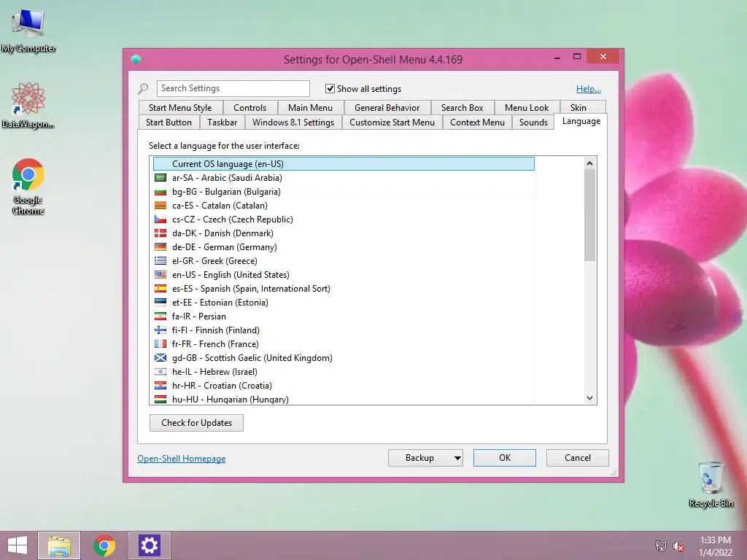This screenshot has height=560, width=747.
Task: Open the Windows 8.1 Settings tab
Action: point(293,122)
